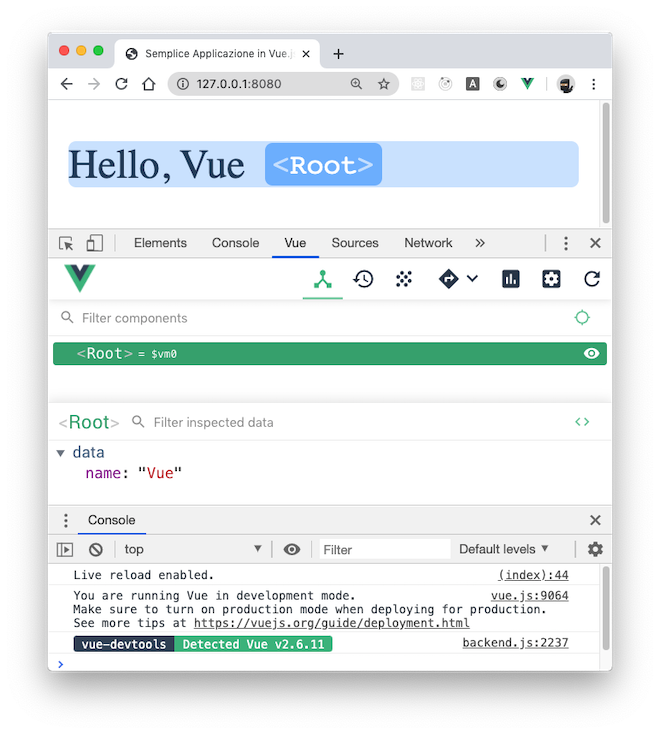Viewport: 660px width, 734px height.
Task: Click the Vue devtools refresh icon
Action: coord(592,280)
